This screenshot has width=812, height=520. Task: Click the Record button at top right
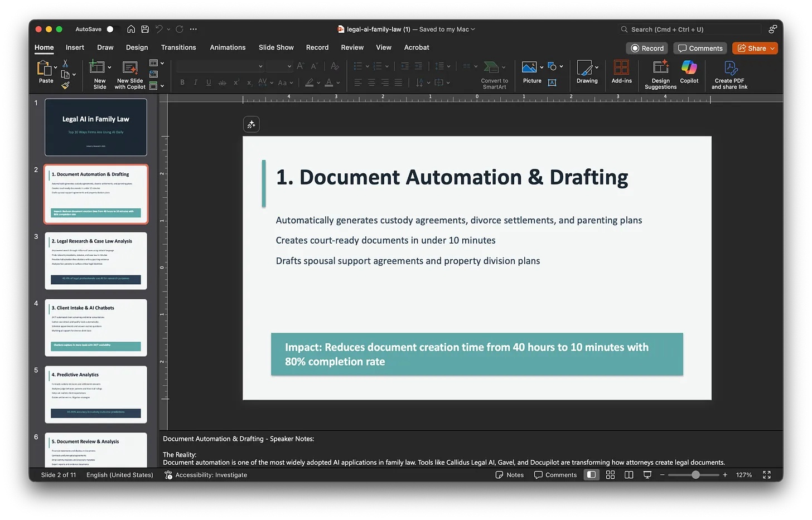tap(647, 48)
